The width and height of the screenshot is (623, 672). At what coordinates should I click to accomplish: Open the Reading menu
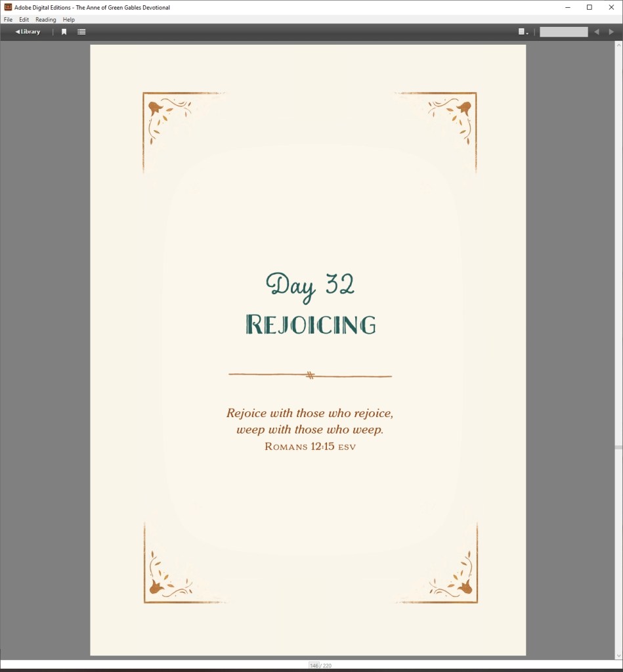[45, 20]
